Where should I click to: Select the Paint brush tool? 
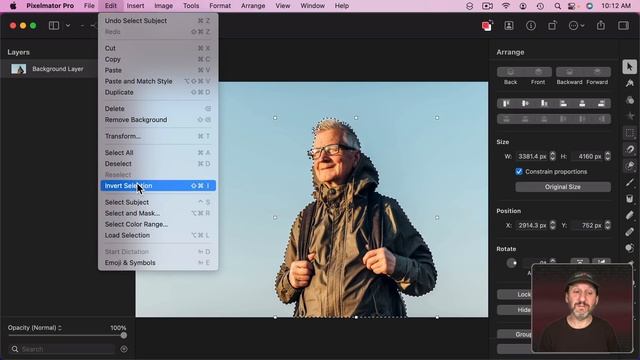(629, 182)
